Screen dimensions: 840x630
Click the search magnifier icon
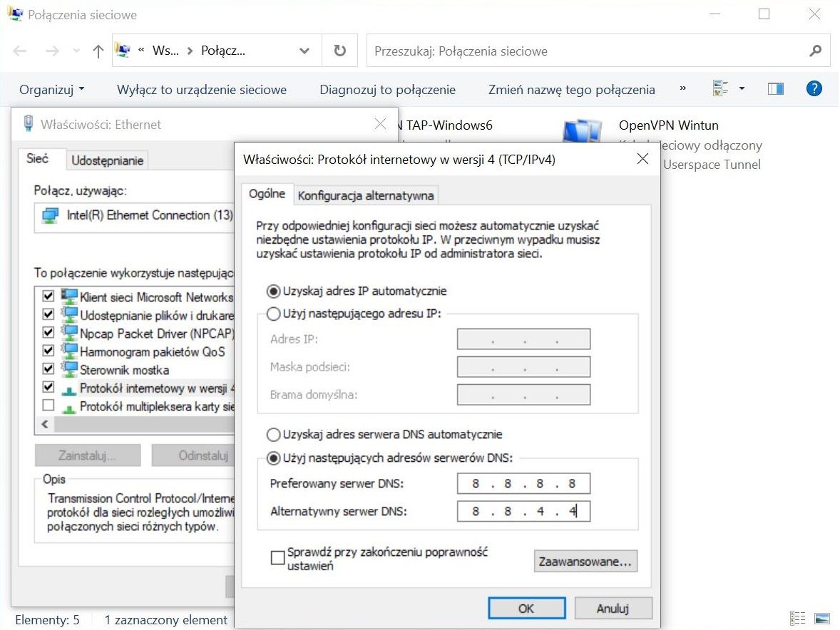pyautogui.click(x=815, y=51)
